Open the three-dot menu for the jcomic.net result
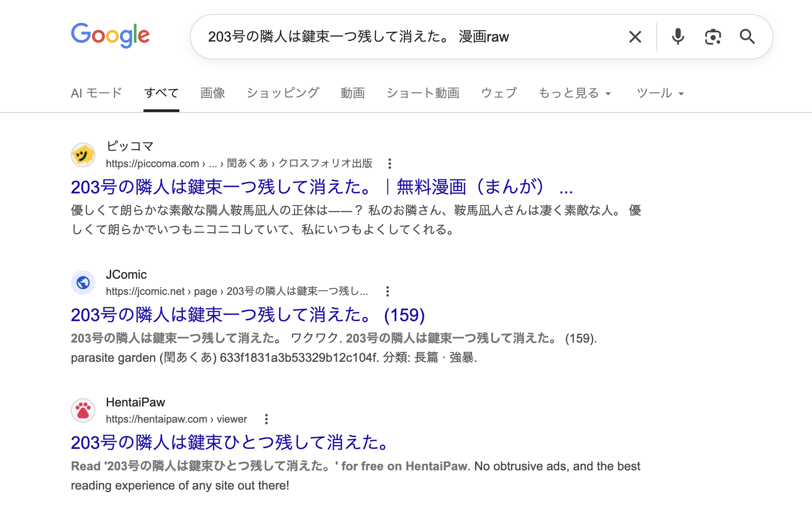 click(x=387, y=291)
